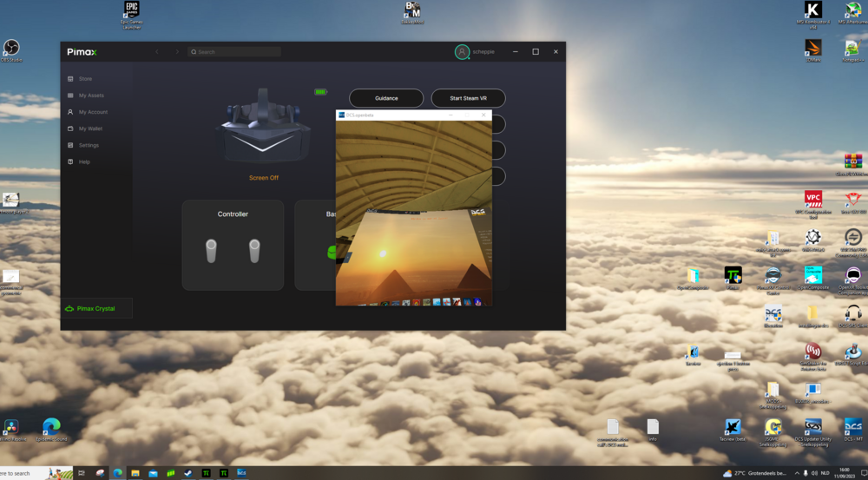This screenshot has width=868, height=480.
Task: Open the BakkesMod desktop shortcut
Action: [x=411, y=13]
